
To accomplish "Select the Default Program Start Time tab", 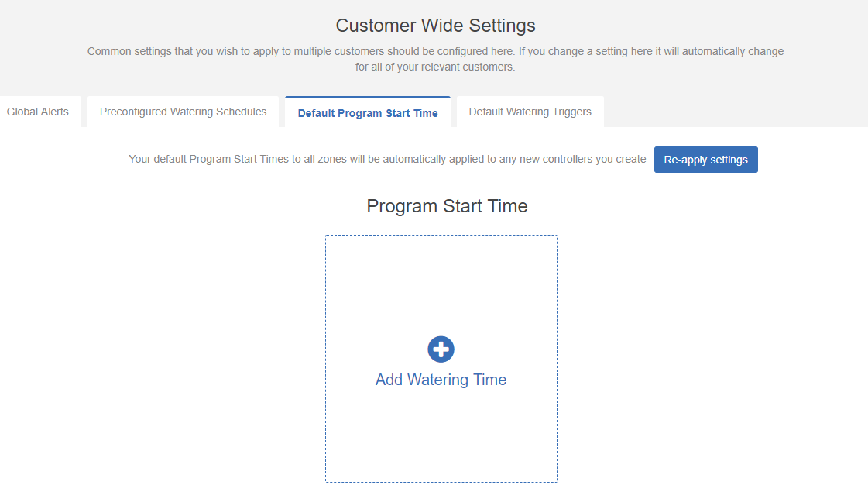I will point(368,112).
